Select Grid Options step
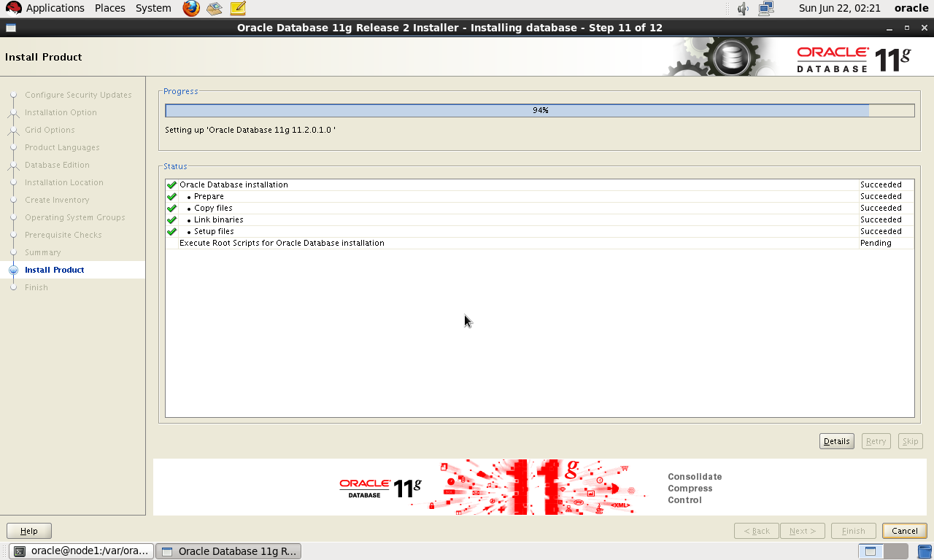Image resolution: width=934 pixels, height=560 pixels. coord(50,130)
